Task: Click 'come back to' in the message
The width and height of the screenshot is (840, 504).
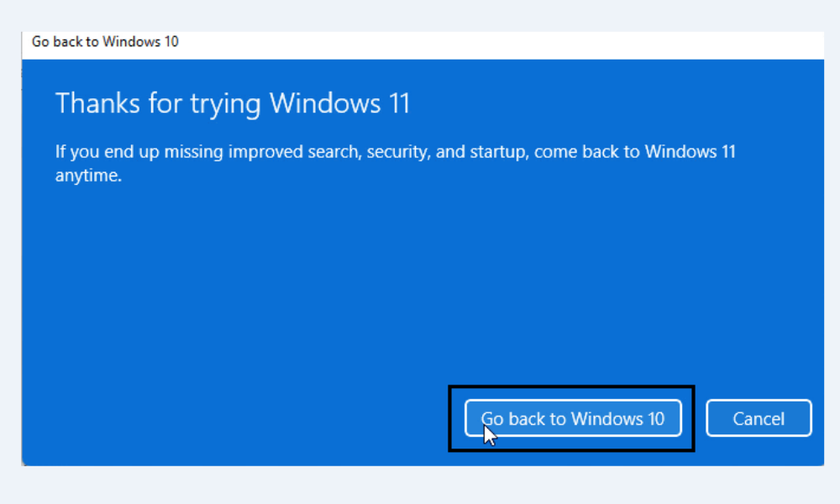Action: 580,153
